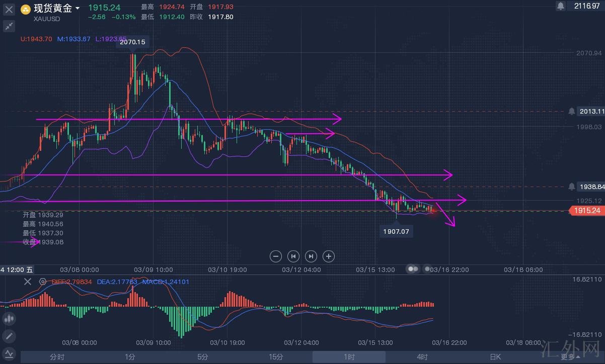Viewport: 605px width, 364px height.
Task: Jump to the first candle
Action: (293, 256)
